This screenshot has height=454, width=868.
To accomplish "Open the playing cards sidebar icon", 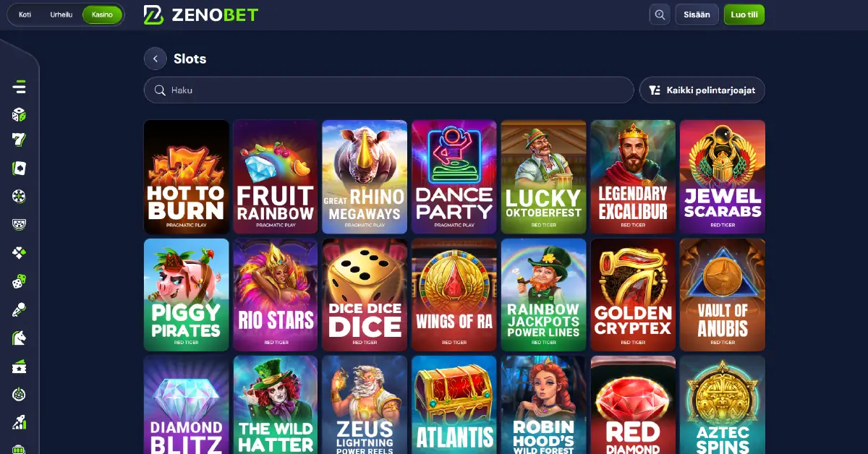I will point(19,168).
